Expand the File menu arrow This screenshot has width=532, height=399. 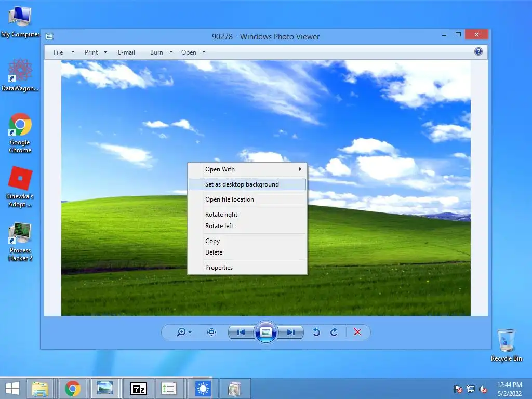(x=73, y=52)
